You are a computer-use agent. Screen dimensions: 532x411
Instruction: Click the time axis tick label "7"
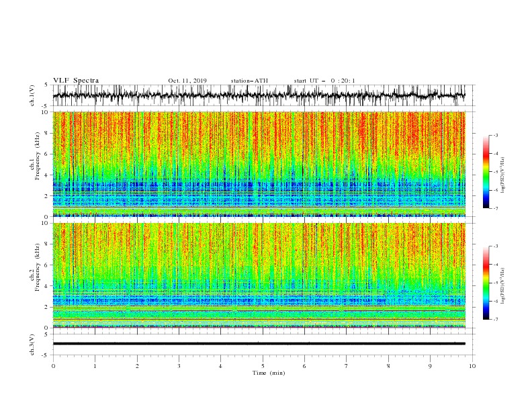click(347, 366)
